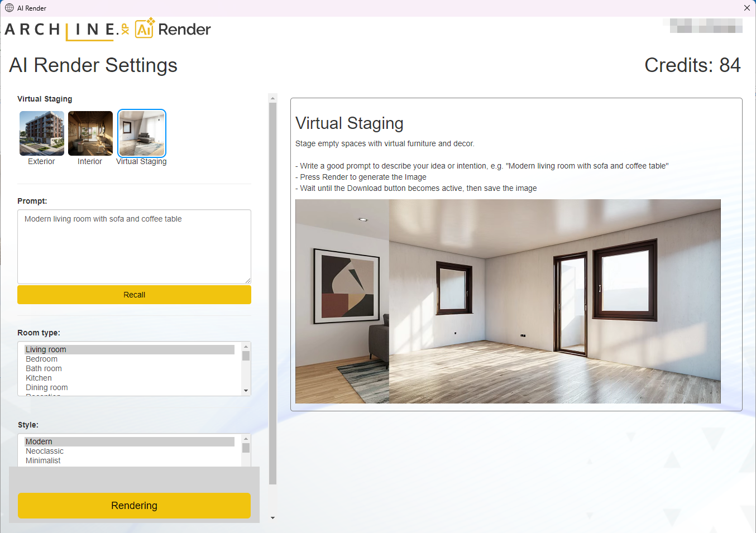Select Living room in Room type list
The height and width of the screenshot is (533, 756).
pos(46,349)
